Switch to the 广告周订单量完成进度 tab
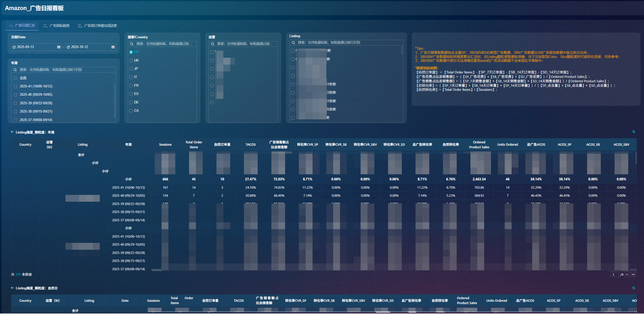644x314 pixels. 97,25
